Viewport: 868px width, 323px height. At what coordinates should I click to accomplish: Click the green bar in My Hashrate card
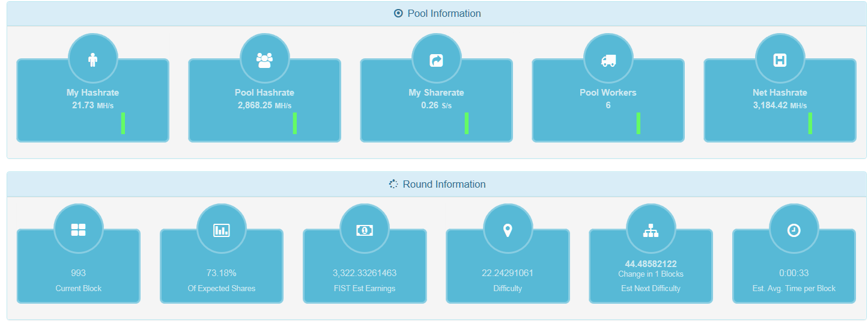[123, 123]
